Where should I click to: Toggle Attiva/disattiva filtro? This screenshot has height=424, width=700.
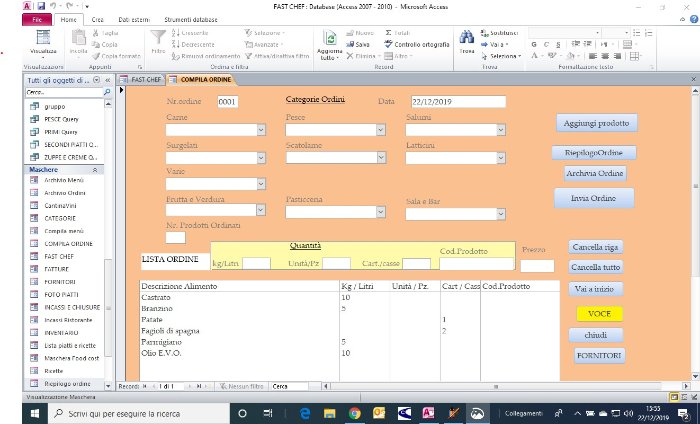click(x=277, y=56)
